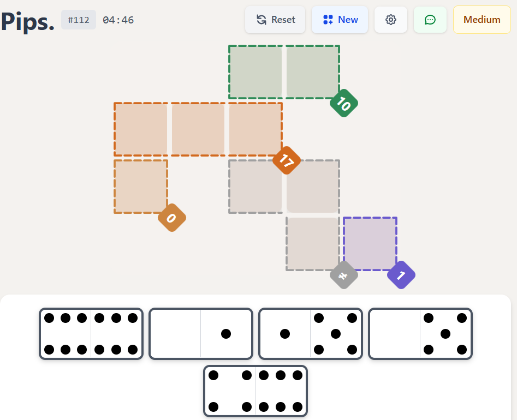Click the orange 17 sum badge
The width and height of the screenshot is (517, 420).
287,160
